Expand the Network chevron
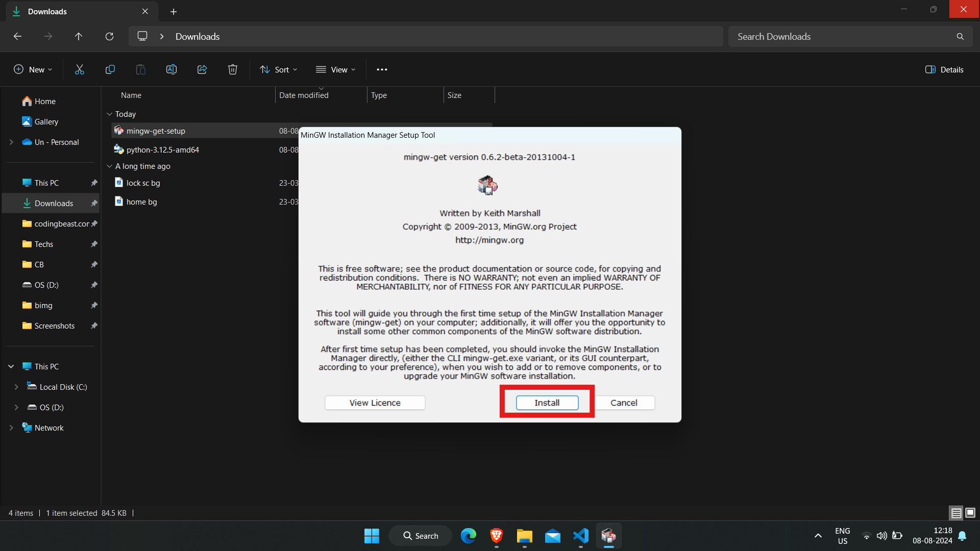 coord(11,428)
